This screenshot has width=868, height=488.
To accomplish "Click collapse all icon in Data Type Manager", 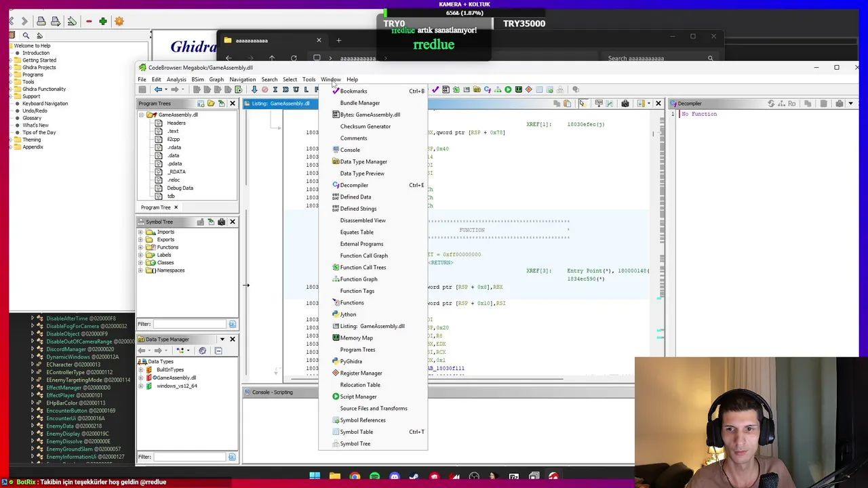I will click(218, 350).
